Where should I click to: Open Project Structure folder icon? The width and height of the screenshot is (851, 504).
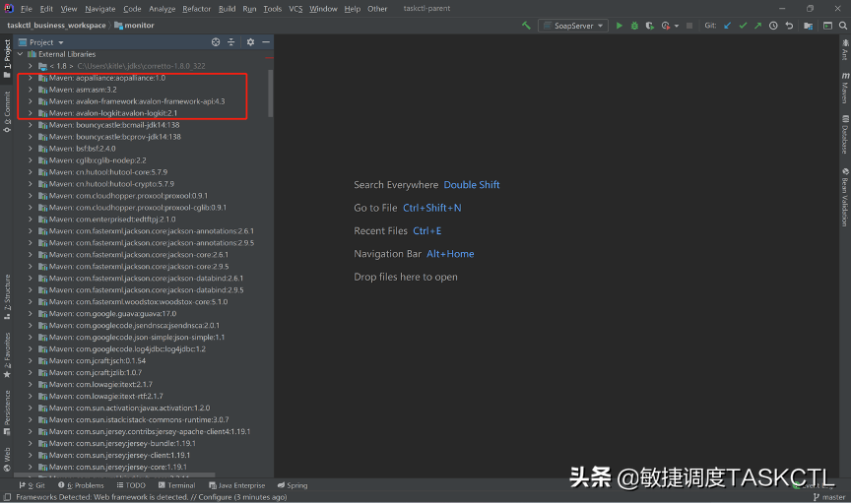pyautogui.click(x=808, y=26)
